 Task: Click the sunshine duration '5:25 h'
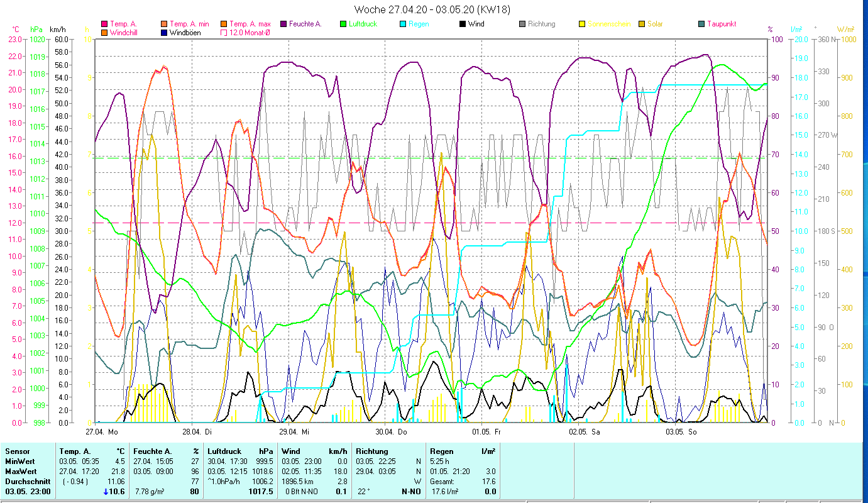[440, 462]
